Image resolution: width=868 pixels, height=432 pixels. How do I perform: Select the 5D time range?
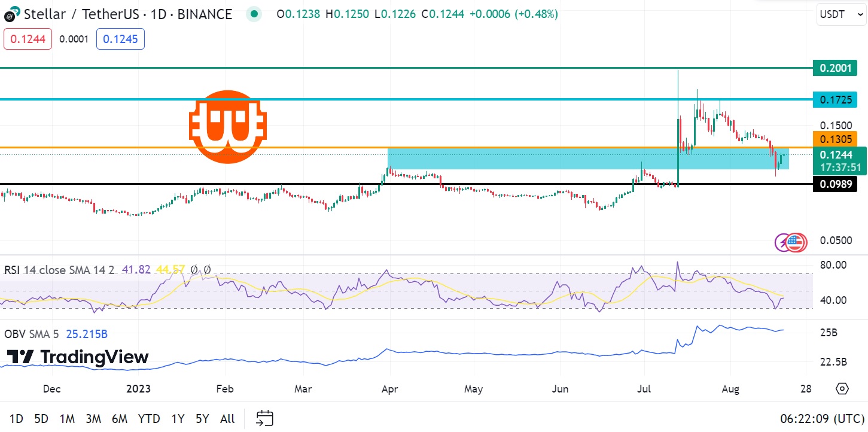(41, 419)
